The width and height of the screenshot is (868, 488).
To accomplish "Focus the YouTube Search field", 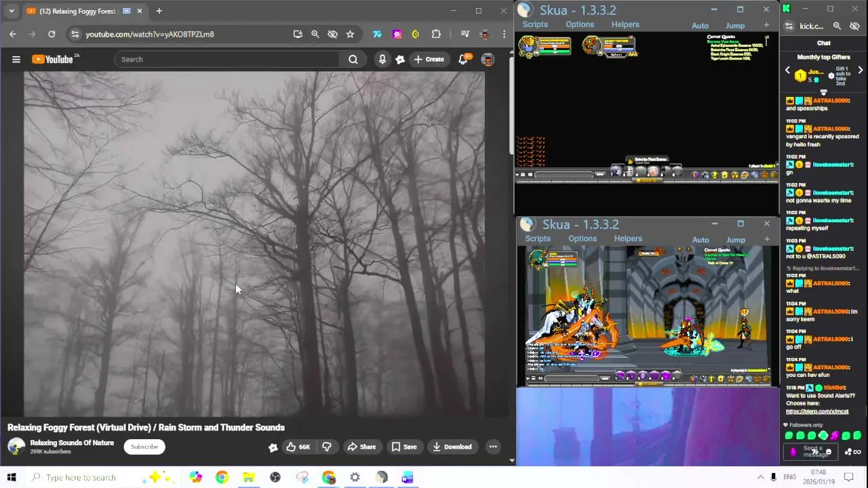I will (x=227, y=59).
